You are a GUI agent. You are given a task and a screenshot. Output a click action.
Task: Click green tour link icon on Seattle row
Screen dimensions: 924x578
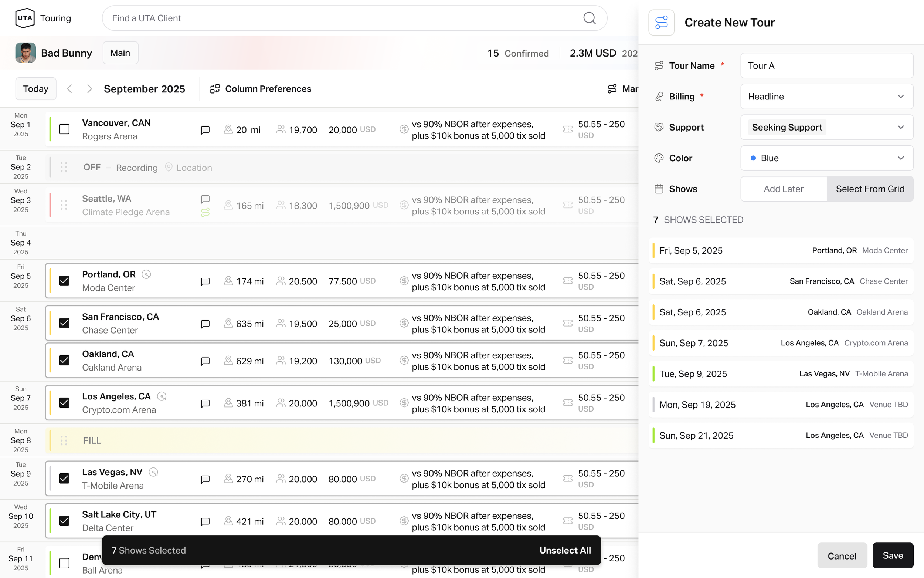[205, 212]
